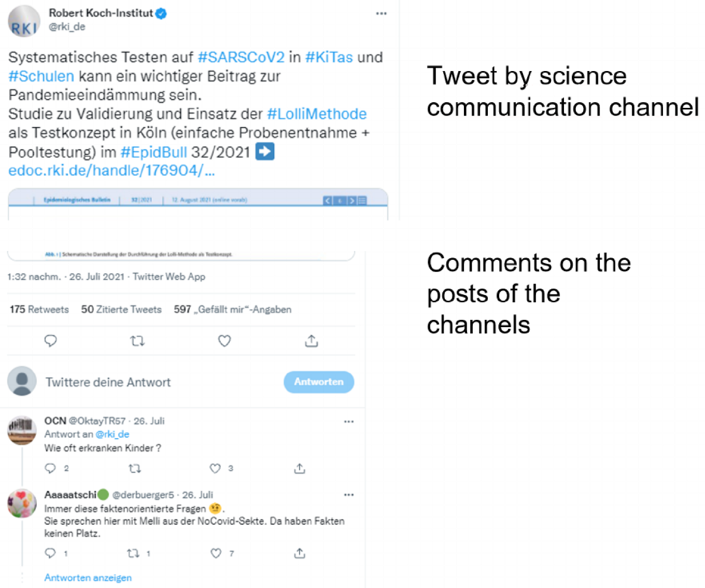Open the edoc.rki.de link
The width and height of the screenshot is (705, 588).
[x=111, y=170]
